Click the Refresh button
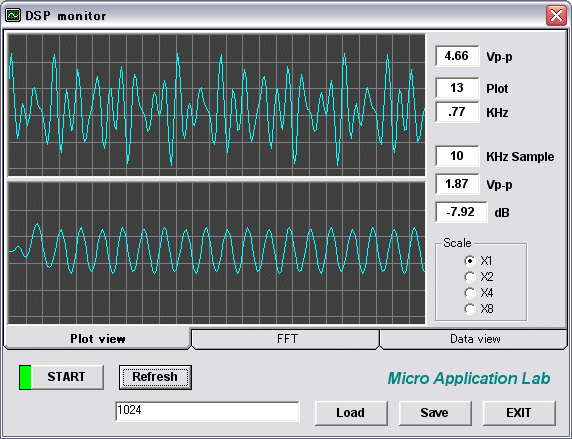Screen dimensions: 572x439 [x=155, y=377]
